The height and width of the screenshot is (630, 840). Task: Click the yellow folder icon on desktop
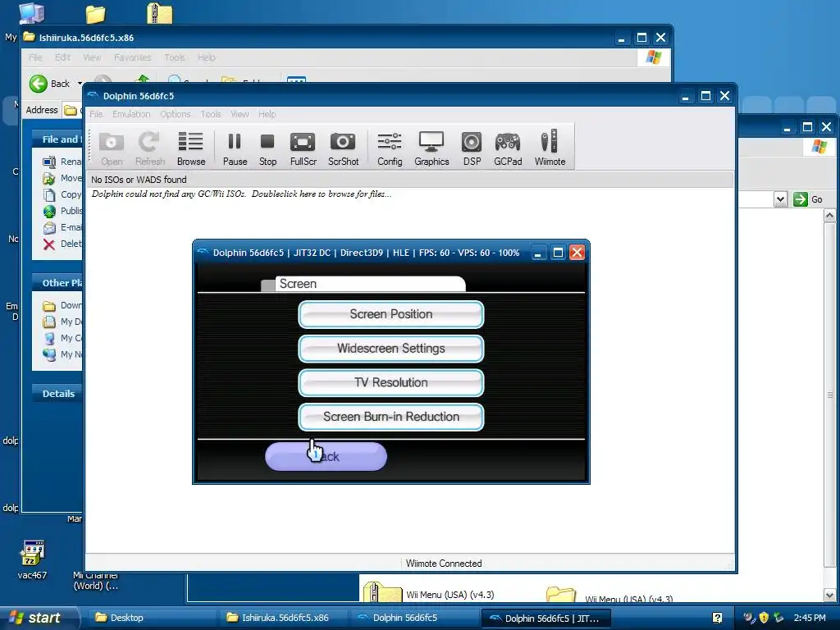tap(95, 14)
